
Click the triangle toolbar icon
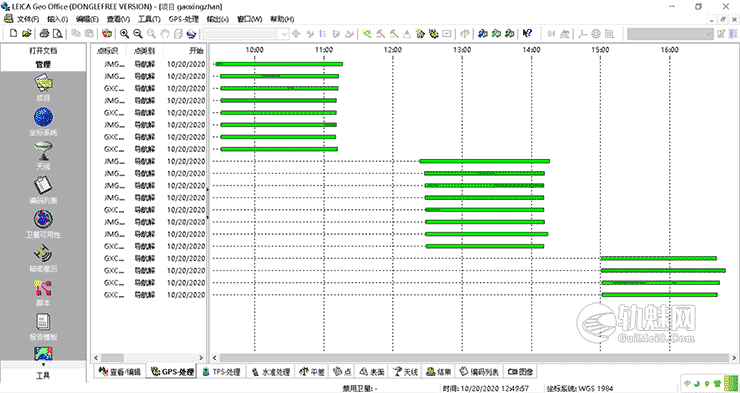point(407,33)
